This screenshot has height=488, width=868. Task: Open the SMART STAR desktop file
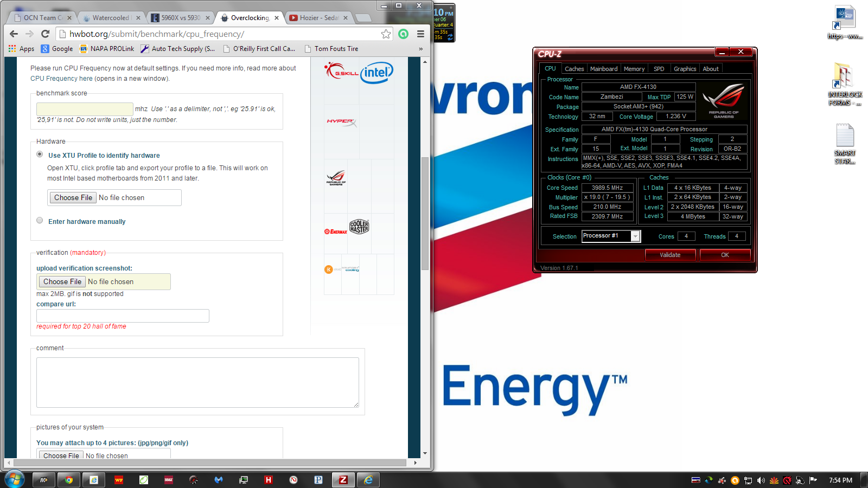845,144
